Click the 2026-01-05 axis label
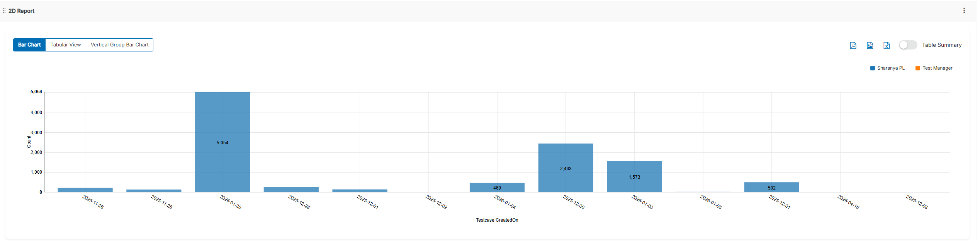The width and height of the screenshot is (980, 241). [x=711, y=202]
